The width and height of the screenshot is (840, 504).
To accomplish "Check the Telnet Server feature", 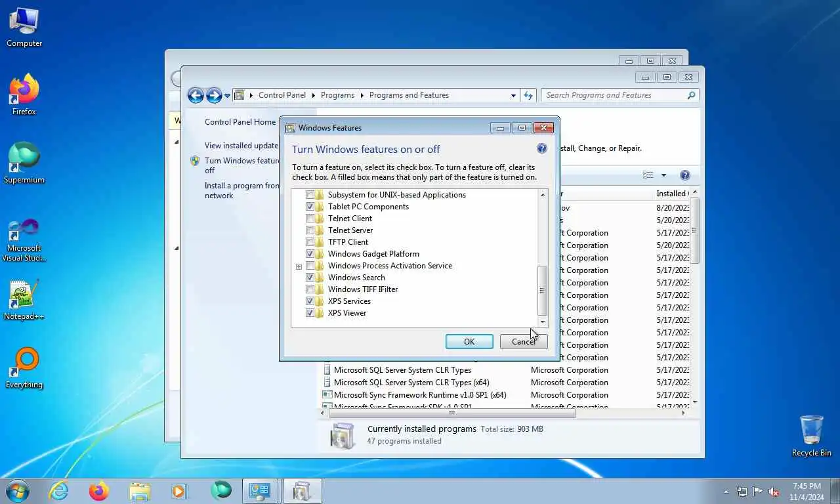I will (x=310, y=230).
